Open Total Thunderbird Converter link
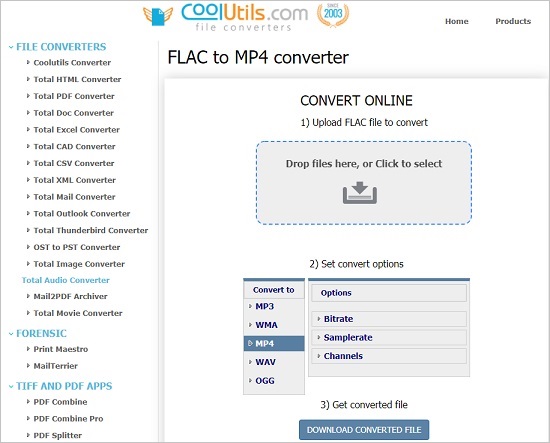This screenshot has height=443, width=550. pos(90,230)
